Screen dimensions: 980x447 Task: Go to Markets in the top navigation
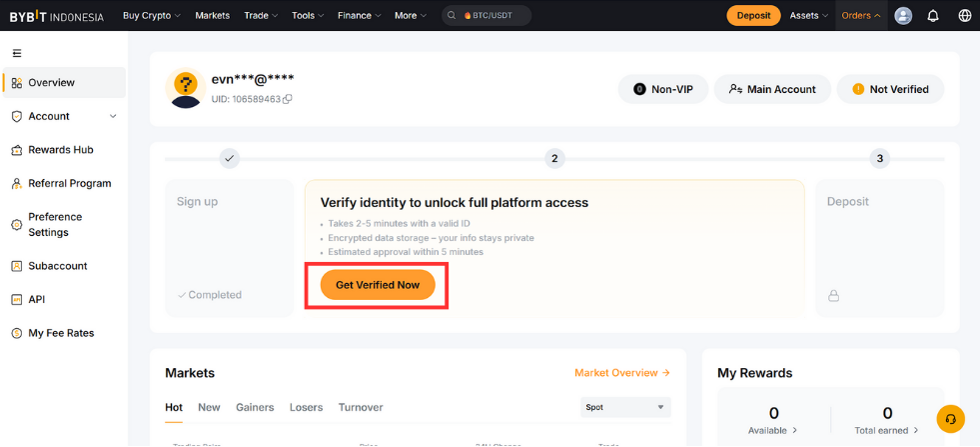click(x=213, y=16)
